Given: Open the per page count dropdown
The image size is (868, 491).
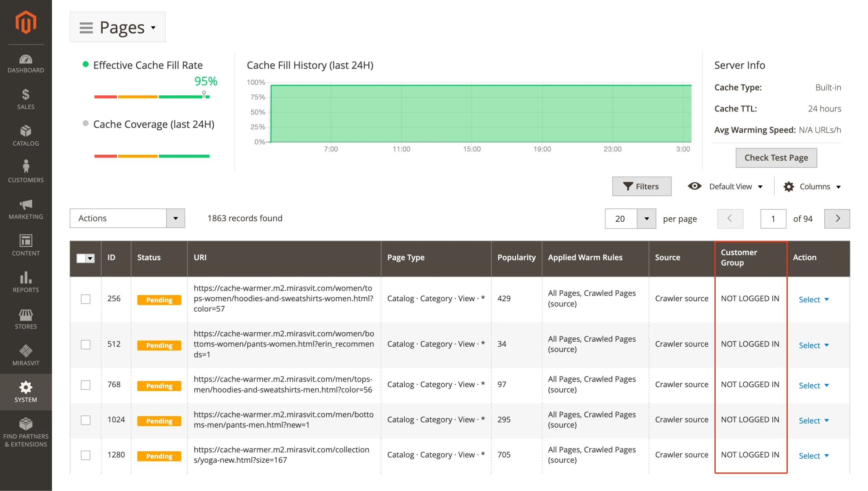Looking at the screenshot, I should tap(646, 219).
